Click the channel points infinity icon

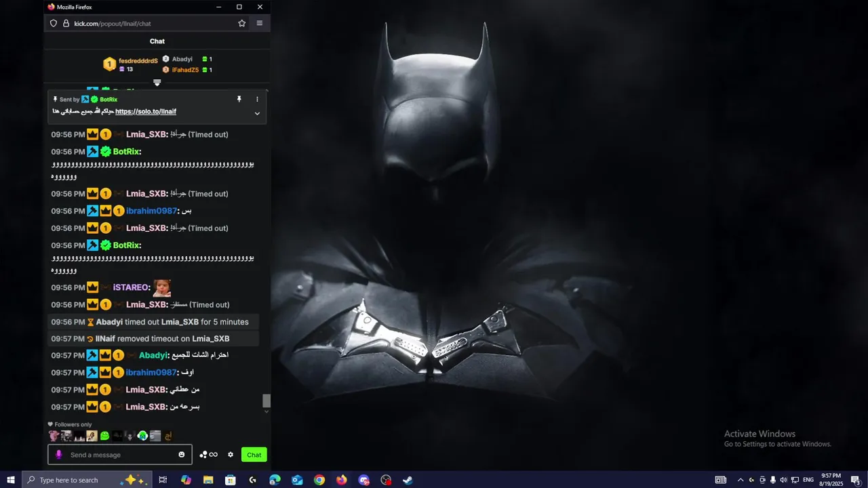(x=209, y=455)
